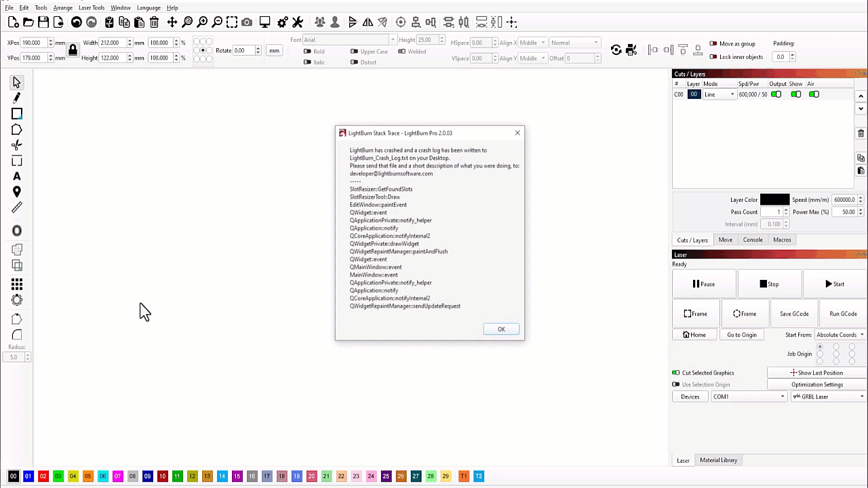Image resolution: width=868 pixels, height=488 pixels.
Task: Click the Undo arrow in toolbar
Action: coord(77,23)
